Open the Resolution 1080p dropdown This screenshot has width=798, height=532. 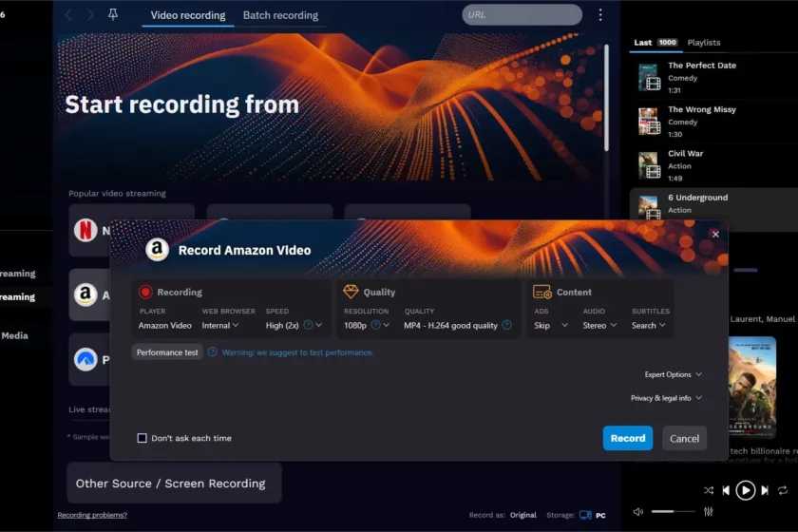coord(367,325)
